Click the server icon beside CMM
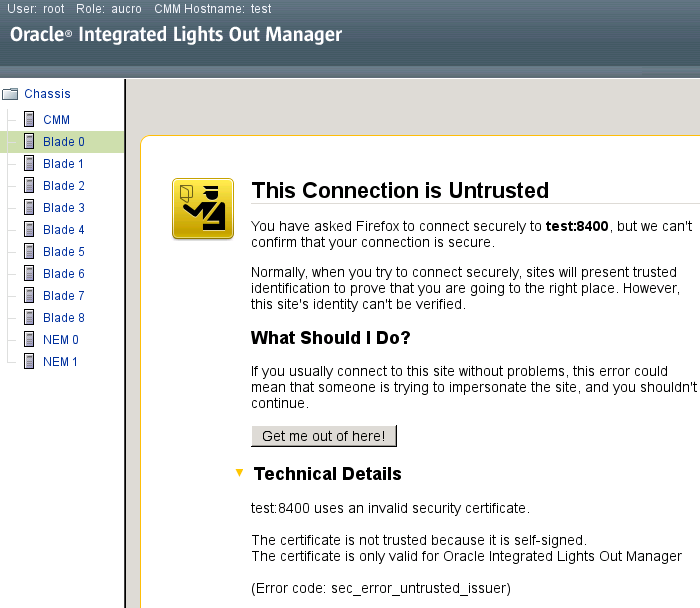 [x=29, y=120]
